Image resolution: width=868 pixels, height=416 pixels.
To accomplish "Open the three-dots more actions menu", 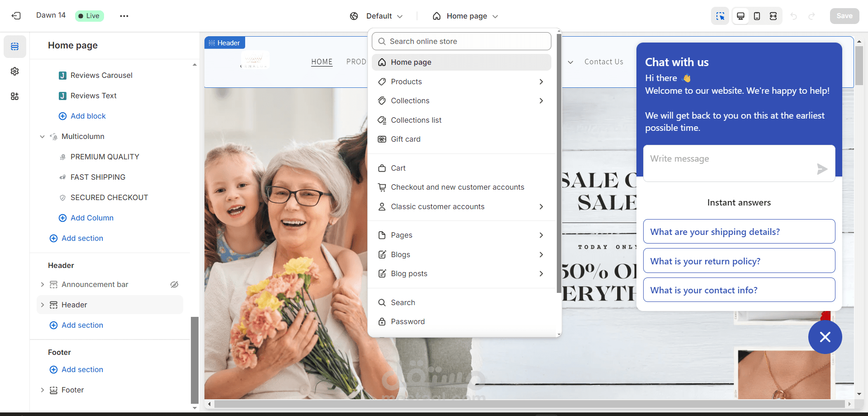I will [x=124, y=16].
